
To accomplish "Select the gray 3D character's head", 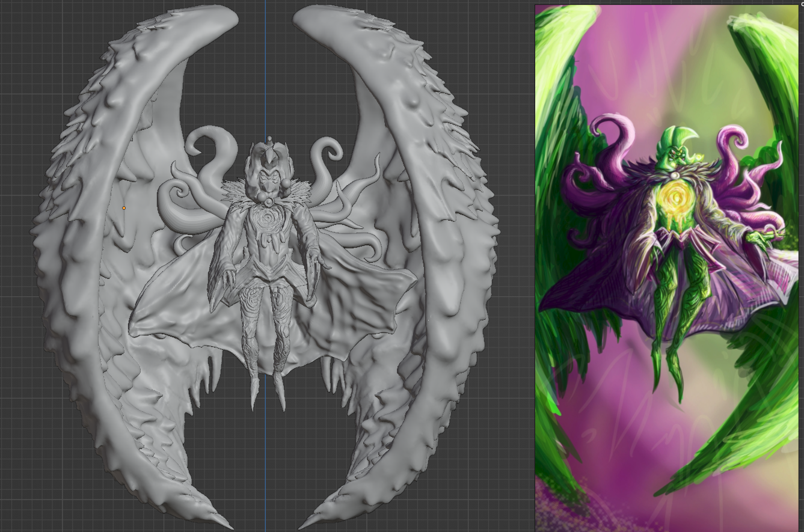I will [267, 168].
